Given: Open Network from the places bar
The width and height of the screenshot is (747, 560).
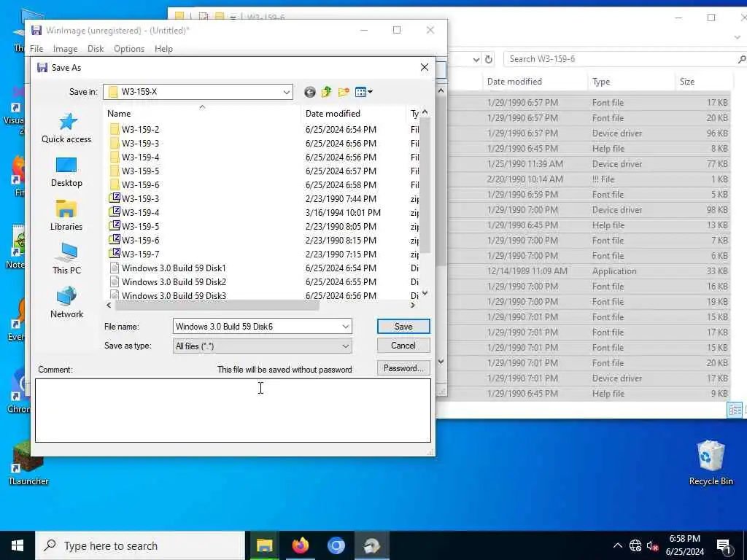Looking at the screenshot, I should tap(66, 303).
